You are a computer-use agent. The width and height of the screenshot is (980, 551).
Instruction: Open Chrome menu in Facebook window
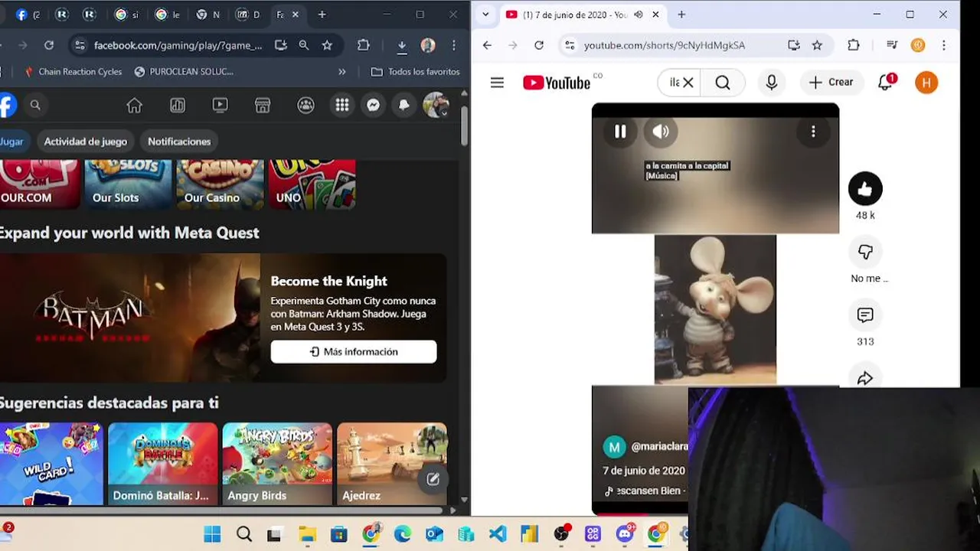[455, 45]
